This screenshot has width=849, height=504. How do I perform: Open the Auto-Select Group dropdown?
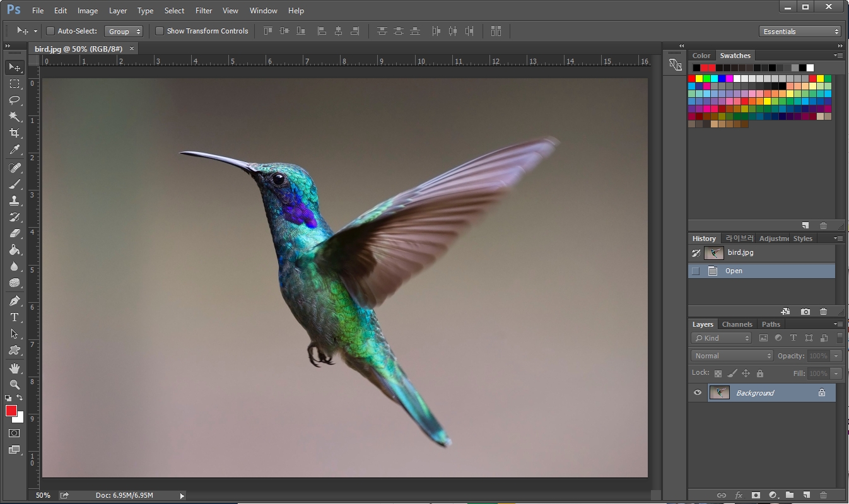(124, 31)
